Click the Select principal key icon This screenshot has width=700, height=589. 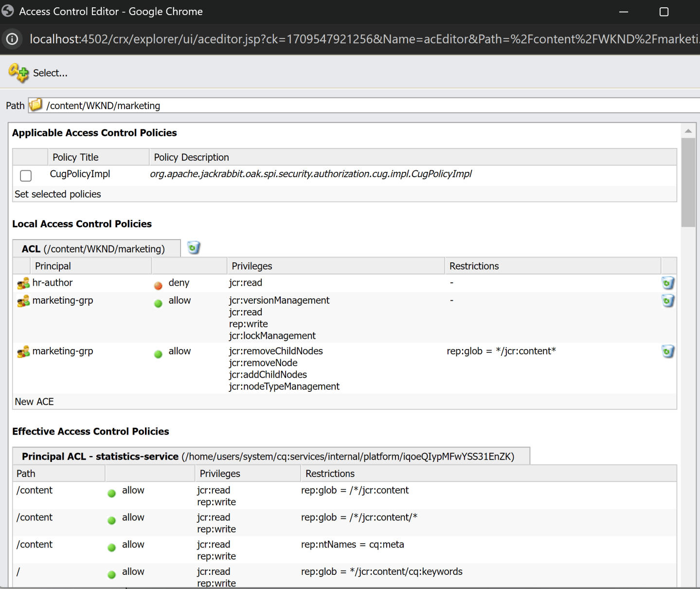[18, 73]
